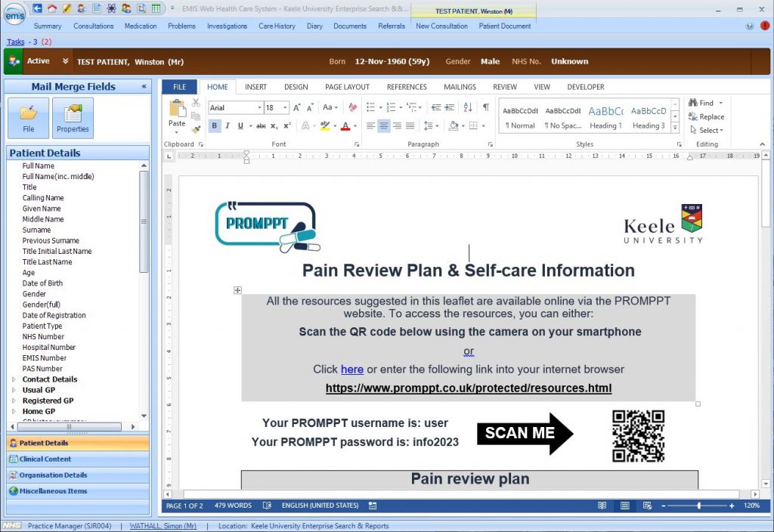Expand the Registered GP tree node
This screenshot has height=532, width=774.
tap(14, 401)
